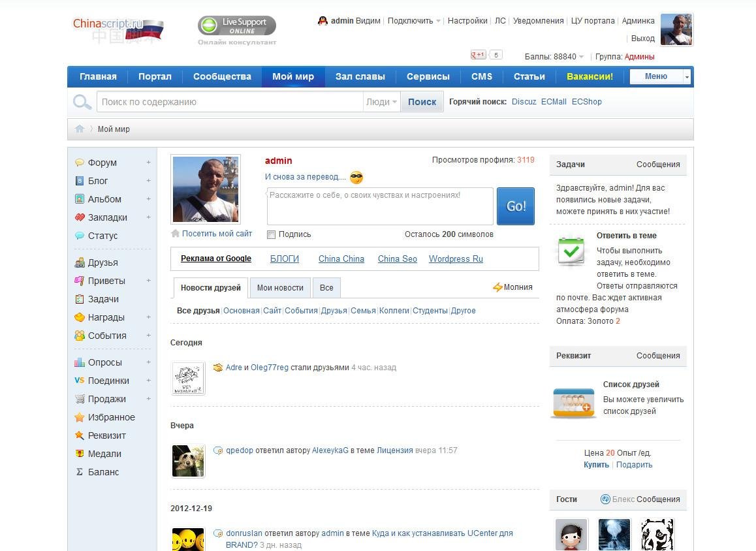
Task: Open Баланс via the sigma icon
Action: (x=79, y=472)
